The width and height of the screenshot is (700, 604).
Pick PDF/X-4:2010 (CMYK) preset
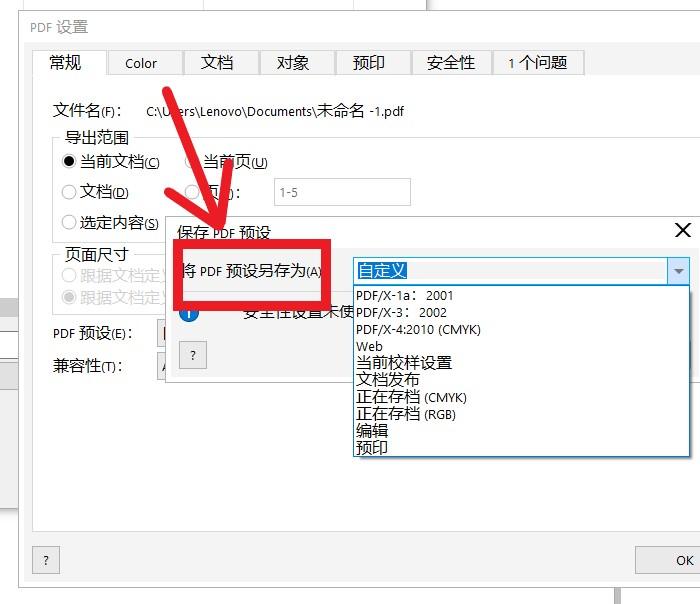pos(521,329)
